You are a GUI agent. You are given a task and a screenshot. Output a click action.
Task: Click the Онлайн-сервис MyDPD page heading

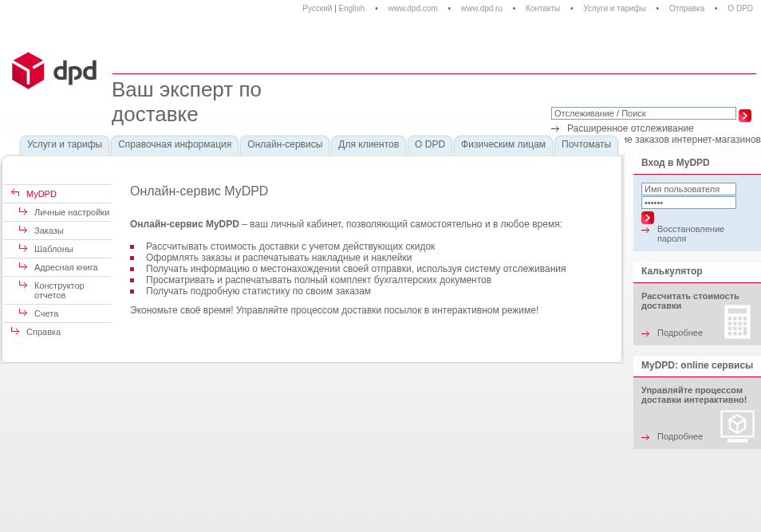point(199,191)
